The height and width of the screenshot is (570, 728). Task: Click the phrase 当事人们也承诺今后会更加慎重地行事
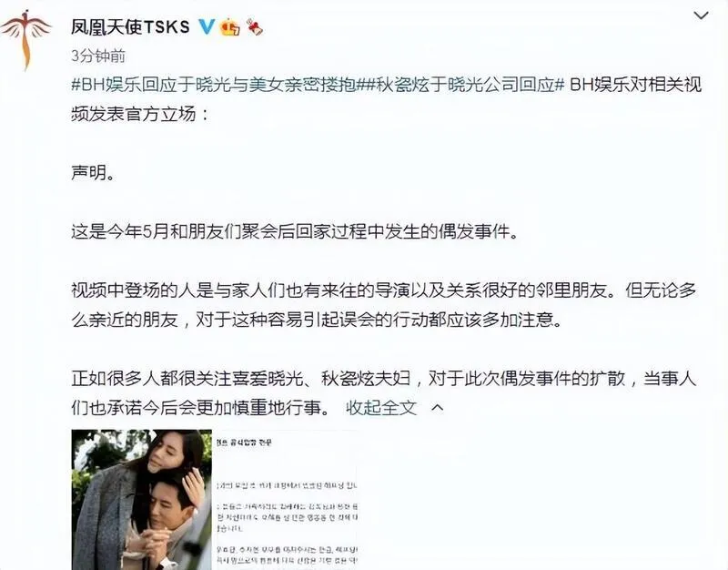tap(384, 393)
